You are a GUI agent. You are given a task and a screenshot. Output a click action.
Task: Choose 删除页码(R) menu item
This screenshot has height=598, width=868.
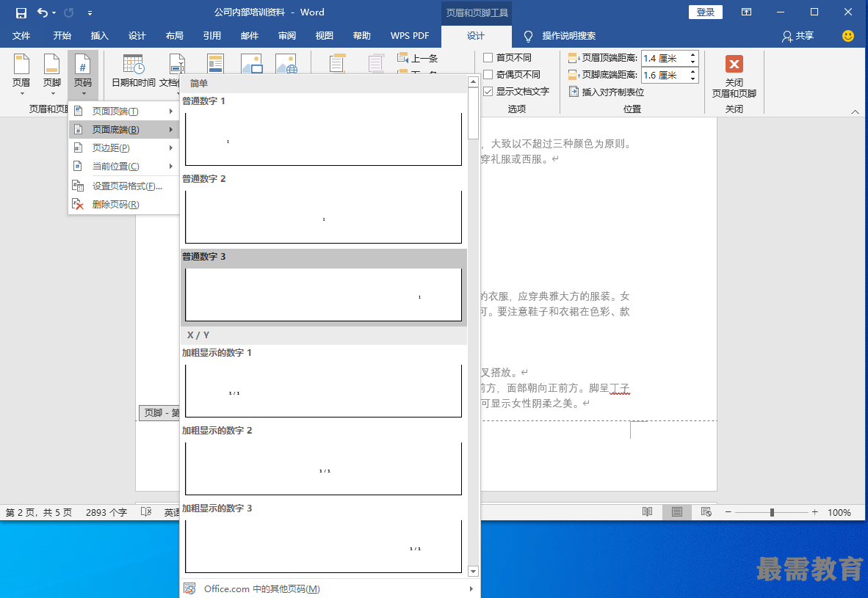(x=123, y=204)
